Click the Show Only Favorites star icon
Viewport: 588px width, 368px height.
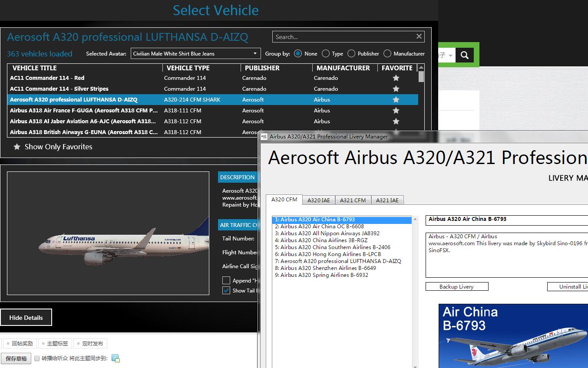point(17,147)
